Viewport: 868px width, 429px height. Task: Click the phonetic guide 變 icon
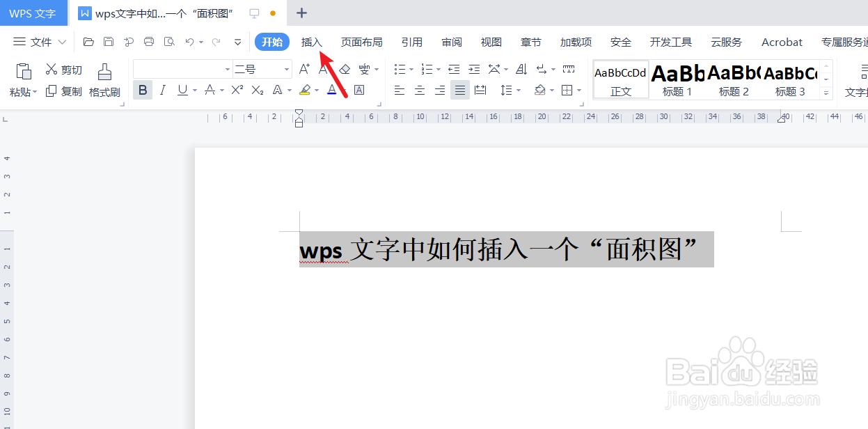coord(364,69)
